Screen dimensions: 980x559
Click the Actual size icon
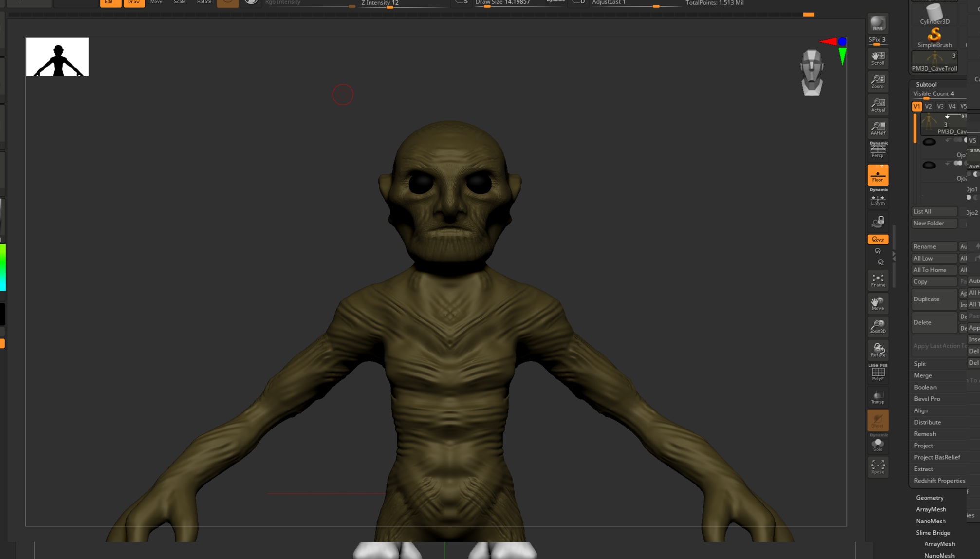(x=877, y=105)
